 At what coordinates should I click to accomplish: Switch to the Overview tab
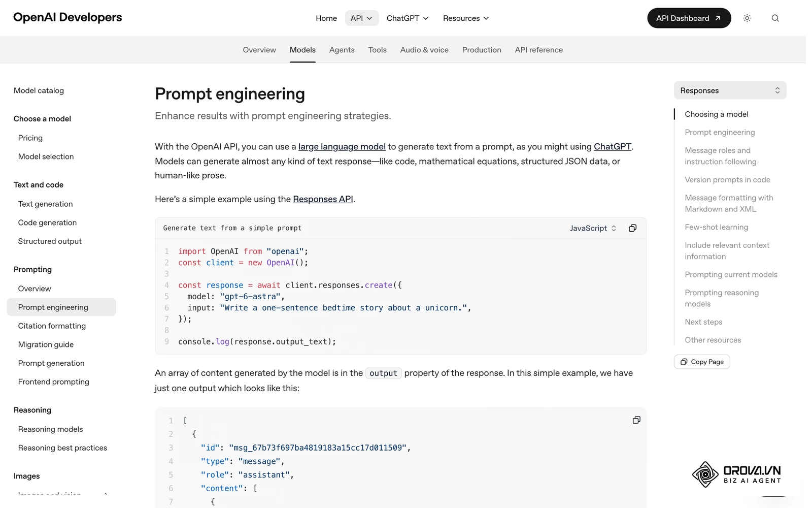[259, 50]
